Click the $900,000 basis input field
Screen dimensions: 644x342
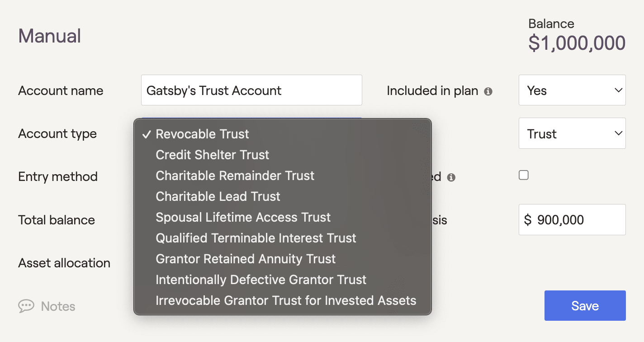coord(572,219)
